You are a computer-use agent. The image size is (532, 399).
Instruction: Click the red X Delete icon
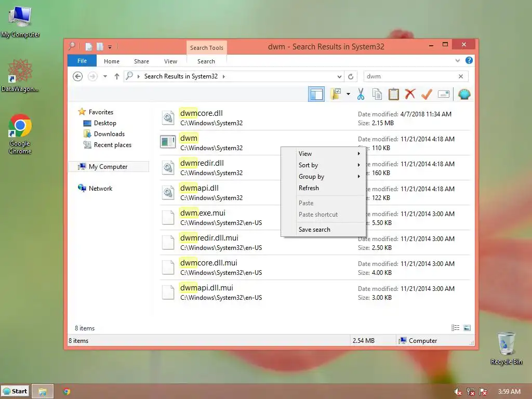tap(410, 94)
